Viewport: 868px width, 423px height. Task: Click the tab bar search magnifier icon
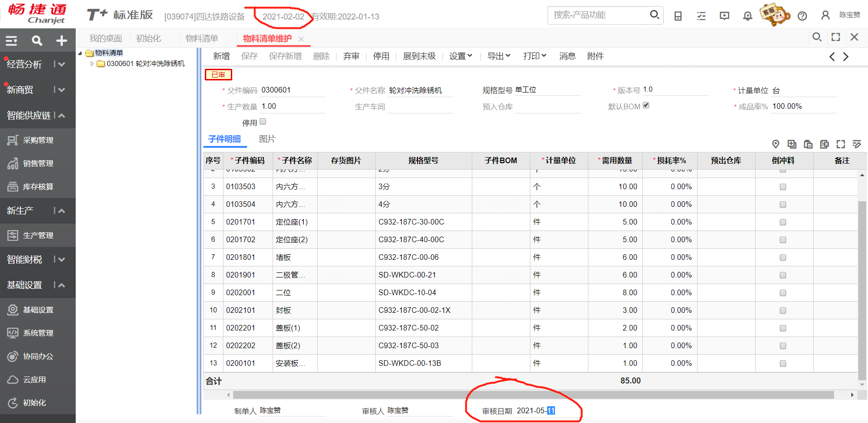(x=817, y=37)
